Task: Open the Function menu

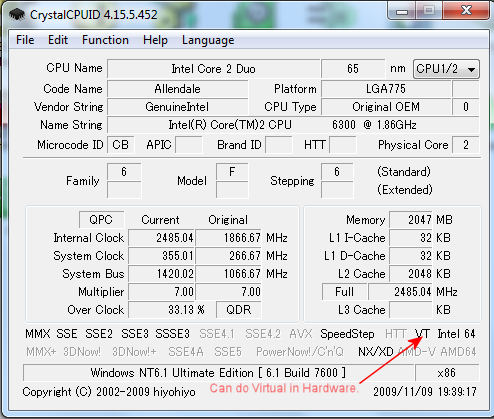Action: pyautogui.click(x=105, y=40)
